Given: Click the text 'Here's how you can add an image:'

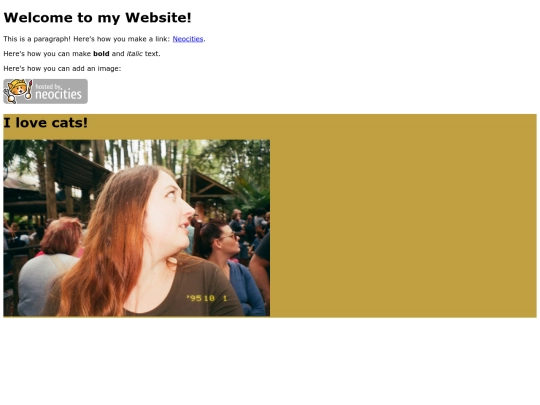Looking at the screenshot, I should pos(62,69).
